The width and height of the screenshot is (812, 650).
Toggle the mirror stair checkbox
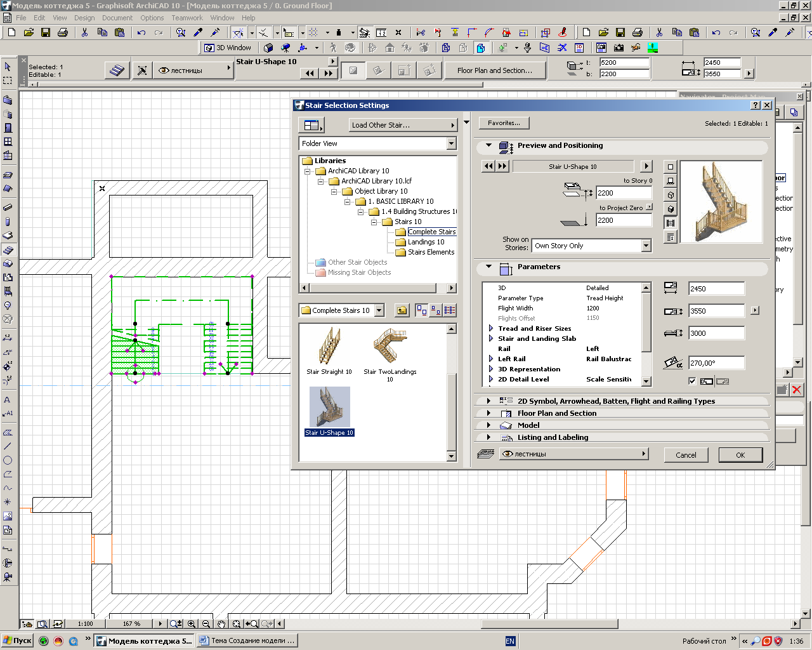[x=692, y=381]
